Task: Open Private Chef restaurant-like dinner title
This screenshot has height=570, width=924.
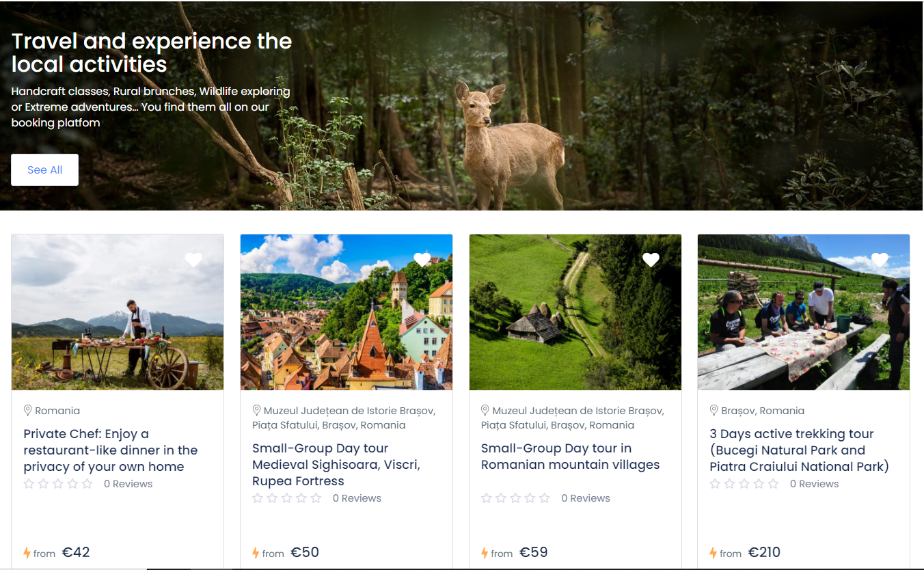Action: 110,450
